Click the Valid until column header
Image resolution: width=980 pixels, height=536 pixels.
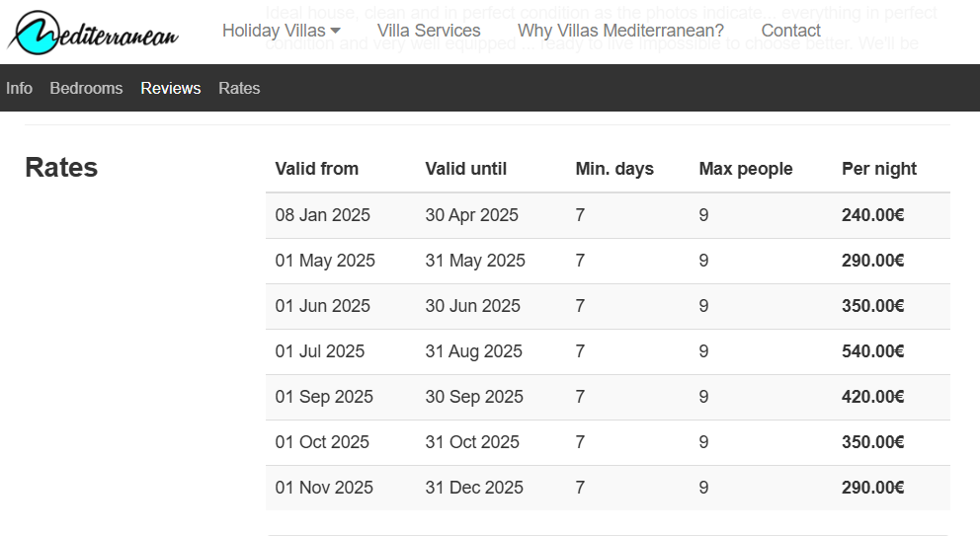click(465, 169)
